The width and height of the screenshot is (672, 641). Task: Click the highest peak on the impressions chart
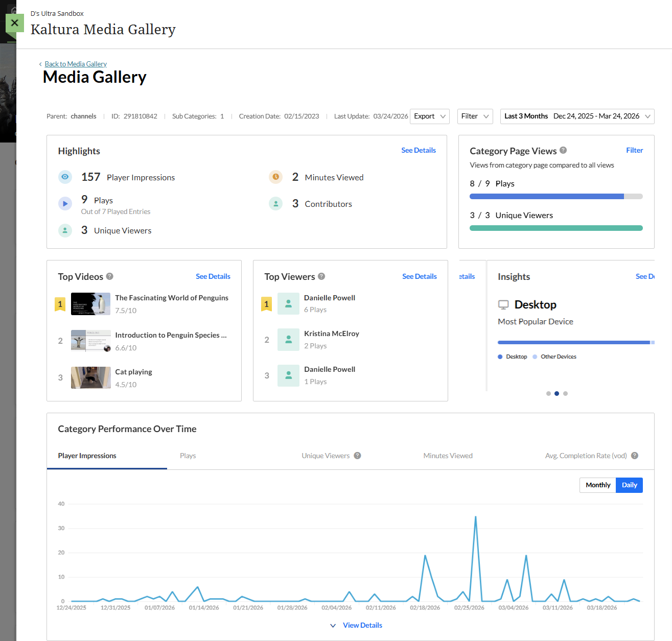click(x=476, y=517)
